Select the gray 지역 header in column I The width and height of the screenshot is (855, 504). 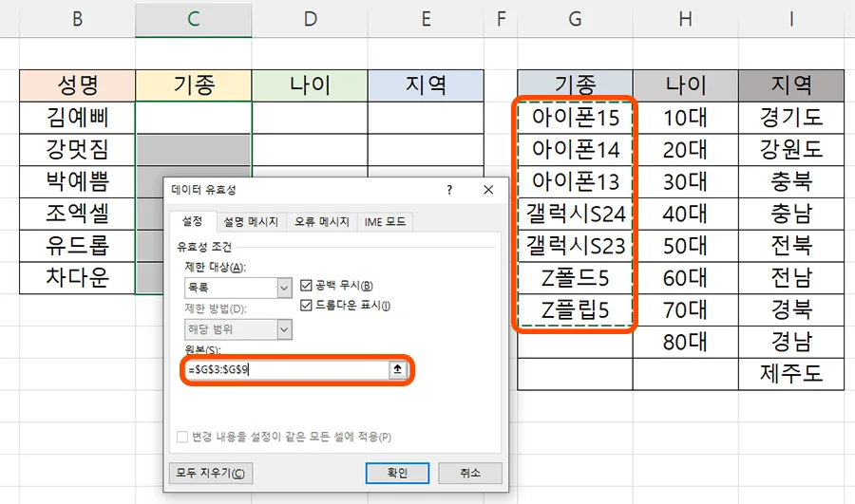click(x=791, y=85)
